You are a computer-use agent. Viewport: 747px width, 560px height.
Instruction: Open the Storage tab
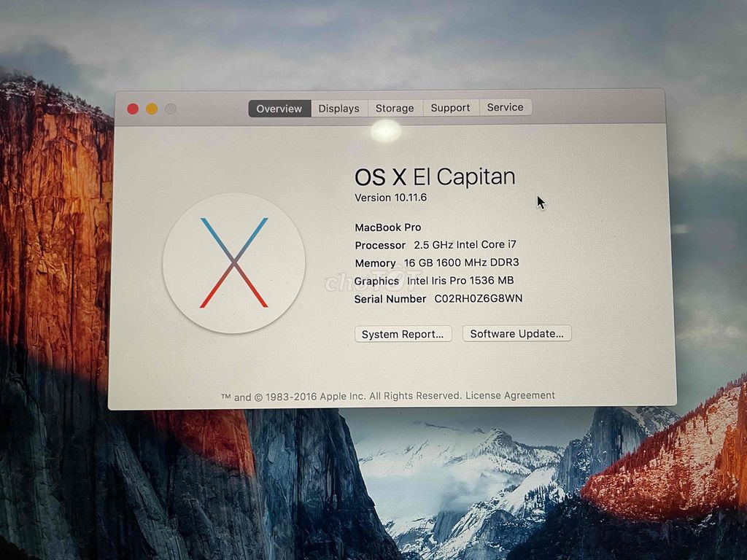[395, 108]
